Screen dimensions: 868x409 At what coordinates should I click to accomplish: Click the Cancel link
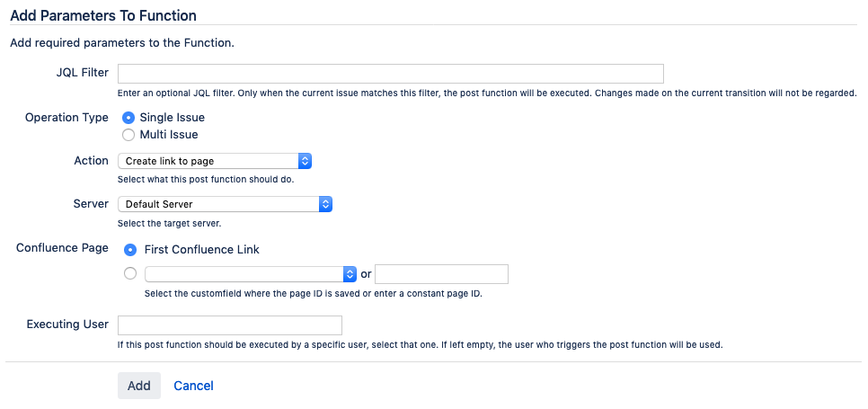193,386
